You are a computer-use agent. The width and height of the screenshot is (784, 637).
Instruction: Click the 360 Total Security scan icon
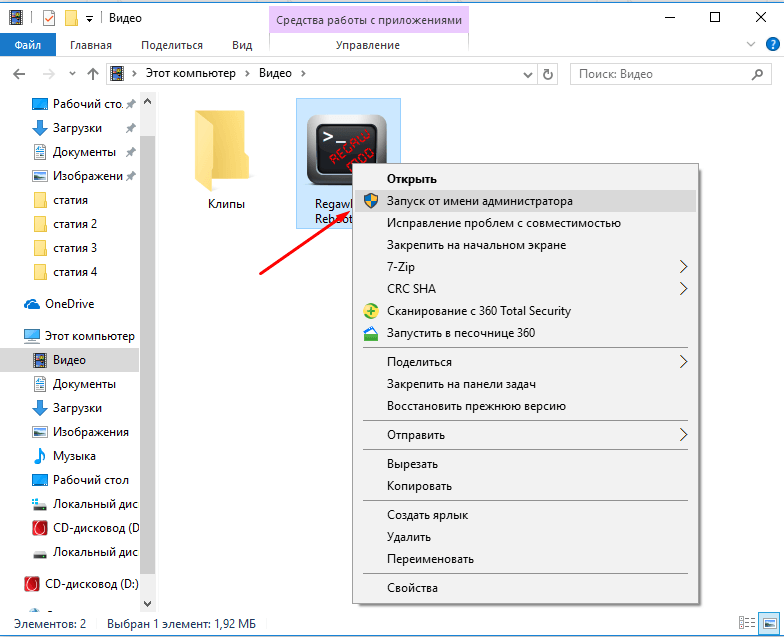[x=370, y=311]
